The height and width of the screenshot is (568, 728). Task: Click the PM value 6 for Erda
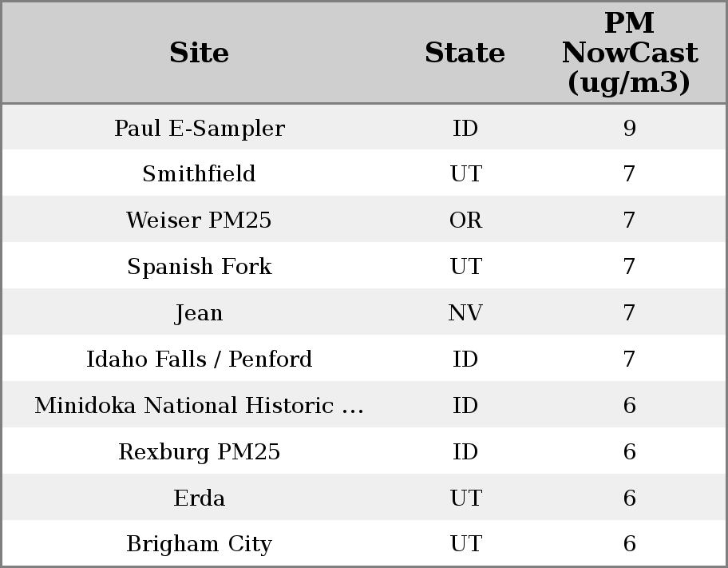point(629,498)
